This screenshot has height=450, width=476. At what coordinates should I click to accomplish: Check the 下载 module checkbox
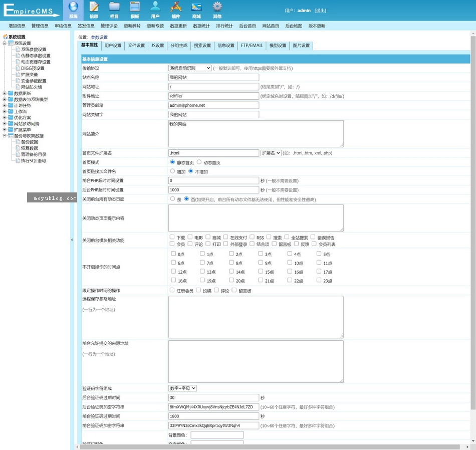coord(172,237)
